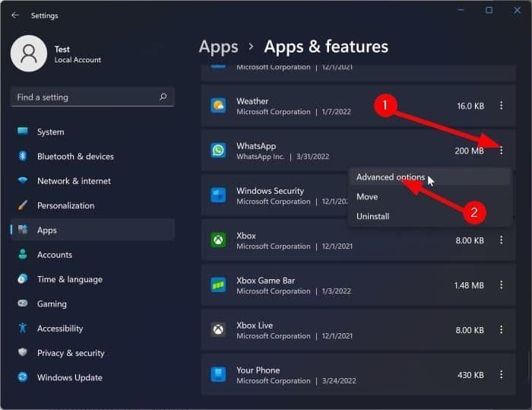Choose Uninstall in the context menu
This screenshot has width=532, height=410.
coord(429,216)
